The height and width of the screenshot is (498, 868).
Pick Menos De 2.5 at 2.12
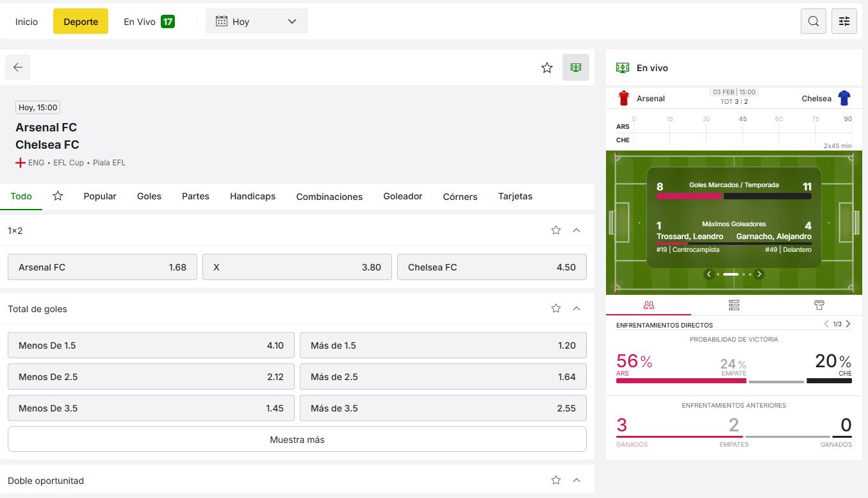click(x=151, y=377)
